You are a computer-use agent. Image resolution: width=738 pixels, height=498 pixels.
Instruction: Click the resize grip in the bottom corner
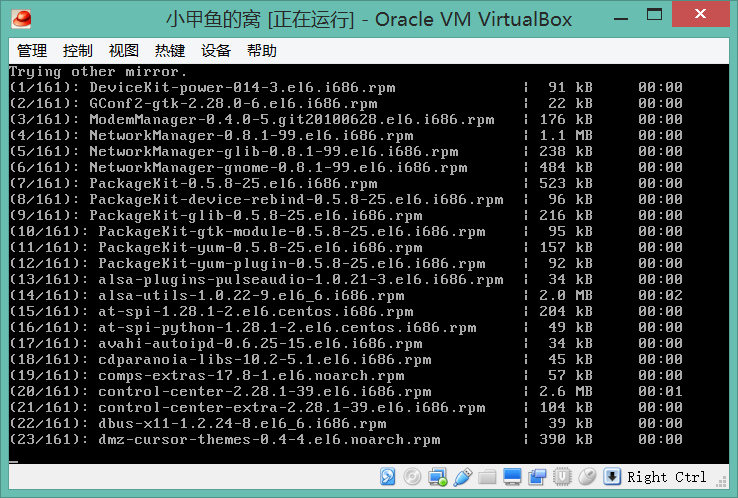point(725,486)
